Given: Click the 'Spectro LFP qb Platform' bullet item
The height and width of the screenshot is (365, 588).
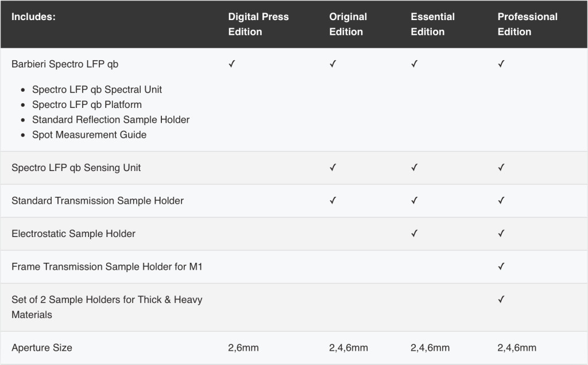Looking at the screenshot, I should (87, 104).
